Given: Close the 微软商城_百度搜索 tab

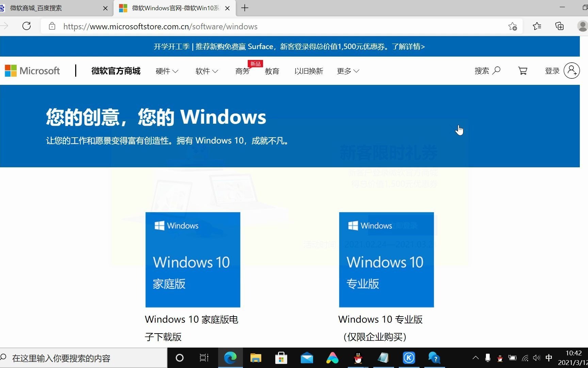Looking at the screenshot, I should (105, 8).
